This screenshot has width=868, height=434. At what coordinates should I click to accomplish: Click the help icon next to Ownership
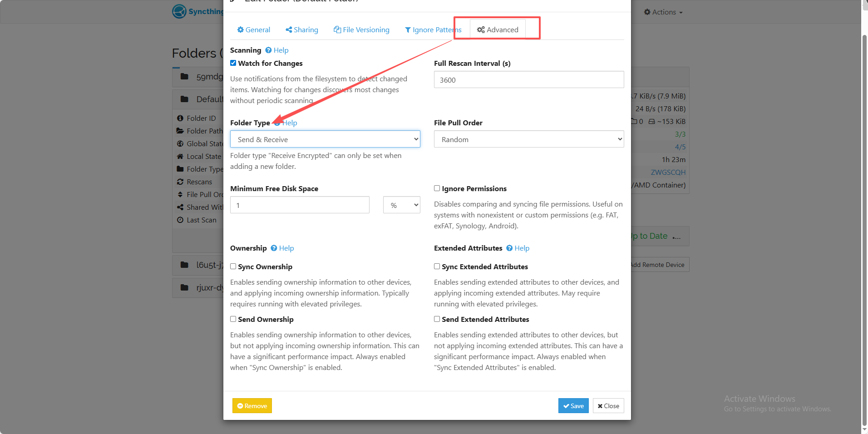(274, 248)
